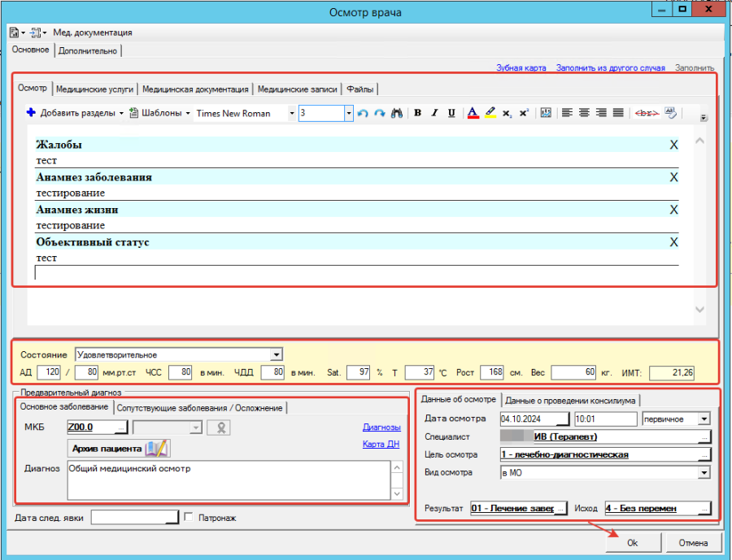Expand the font size dropdown showing 3
The height and width of the screenshot is (560, 732).
coord(349,114)
